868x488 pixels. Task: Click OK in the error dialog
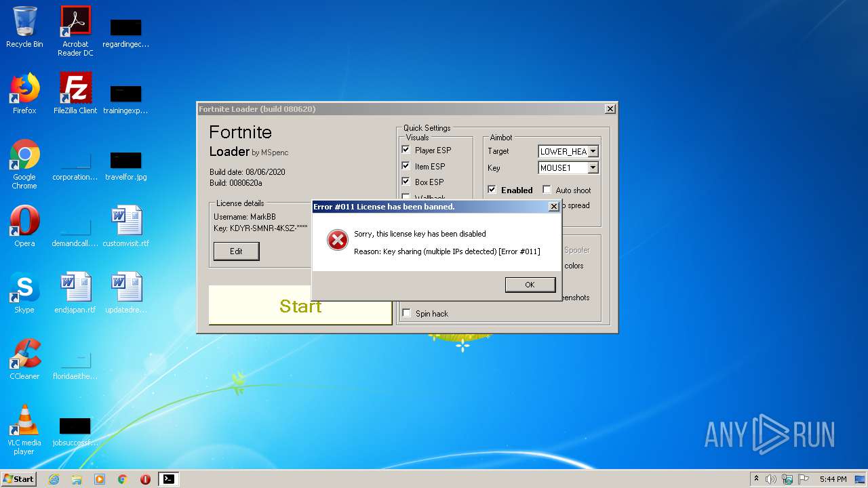pos(530,285)
